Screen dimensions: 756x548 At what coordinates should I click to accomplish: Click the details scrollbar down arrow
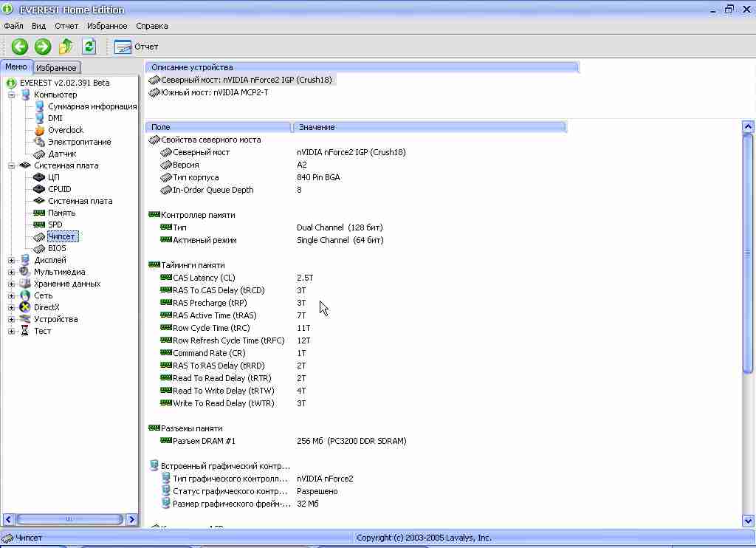[748, 521]
